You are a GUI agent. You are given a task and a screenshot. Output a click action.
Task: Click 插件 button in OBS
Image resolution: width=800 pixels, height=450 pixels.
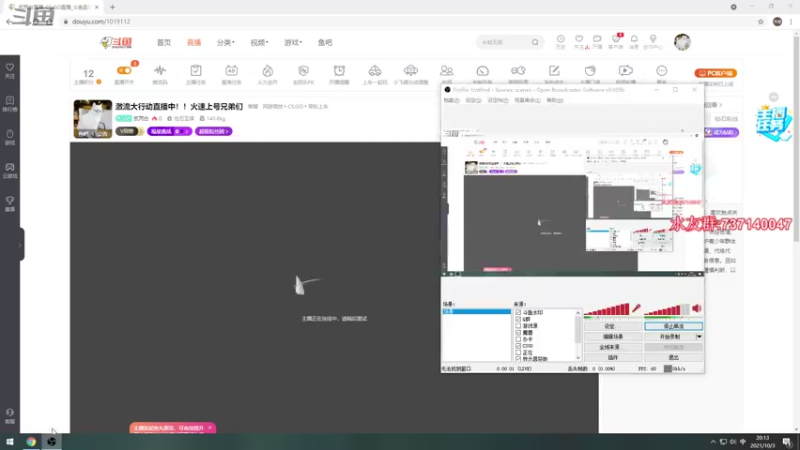point(613,358)
